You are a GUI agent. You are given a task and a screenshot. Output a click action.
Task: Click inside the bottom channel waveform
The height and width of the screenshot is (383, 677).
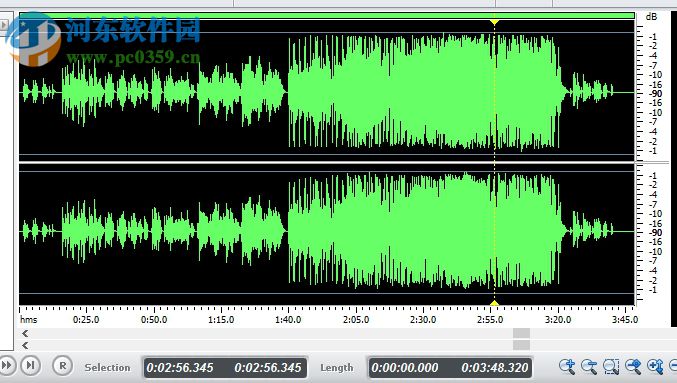[327, 234]
